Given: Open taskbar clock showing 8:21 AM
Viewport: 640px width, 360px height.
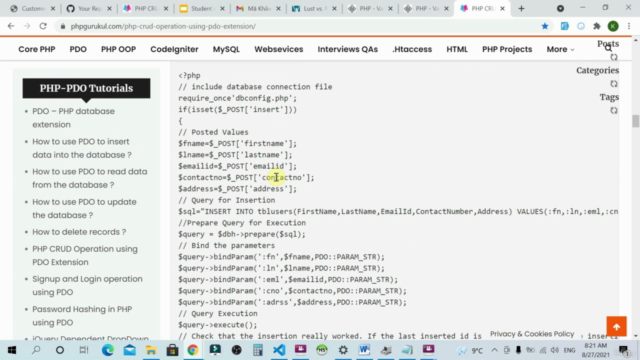Looking at the screenshot, I should (x=596, y=350).
